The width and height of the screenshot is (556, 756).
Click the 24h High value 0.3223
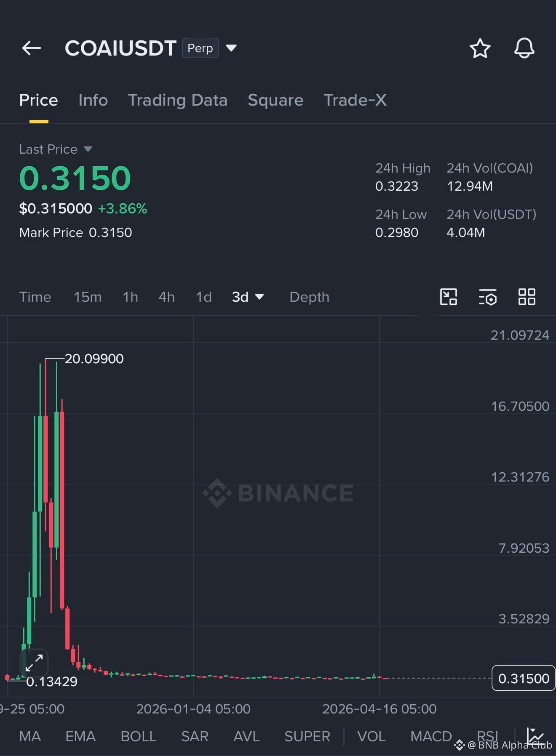pyautogui.click(x=397, y=186)
